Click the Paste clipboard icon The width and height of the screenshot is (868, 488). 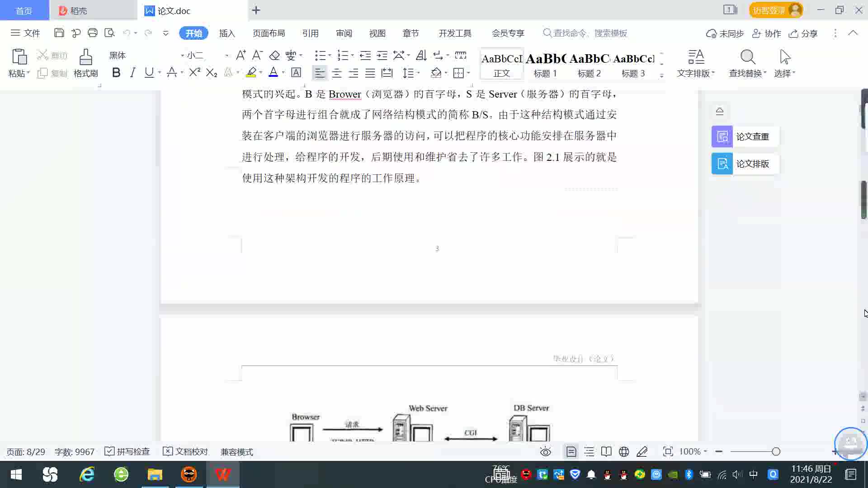pyautogui.click(x=19, y=57)
